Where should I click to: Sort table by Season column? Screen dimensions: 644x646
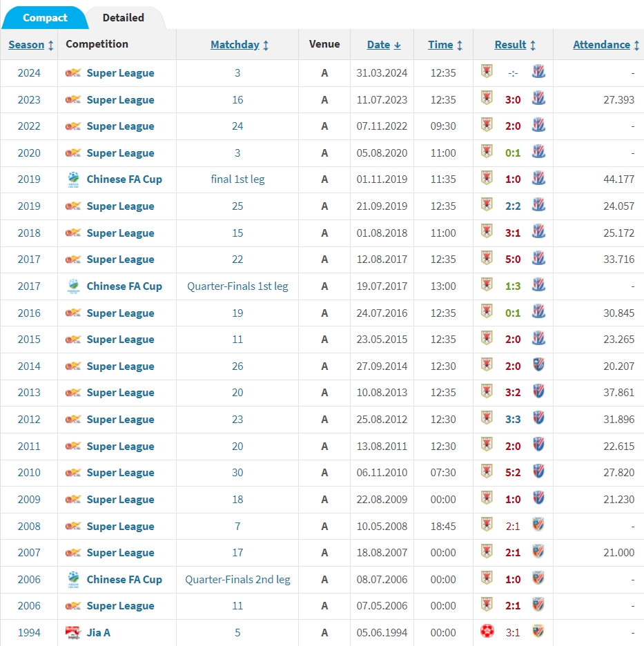tap(30, 45)
